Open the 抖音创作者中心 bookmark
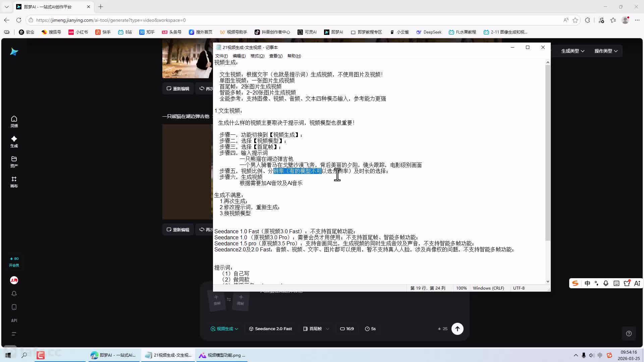 pyautogui.click(x=272, y=32)
